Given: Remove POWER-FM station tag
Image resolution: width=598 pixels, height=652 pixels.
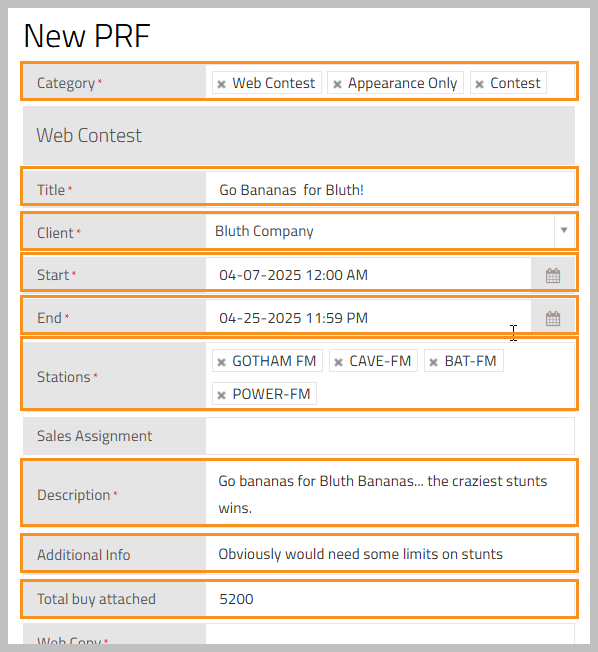Looking at the screenshot, I should (x=221, y=395).
